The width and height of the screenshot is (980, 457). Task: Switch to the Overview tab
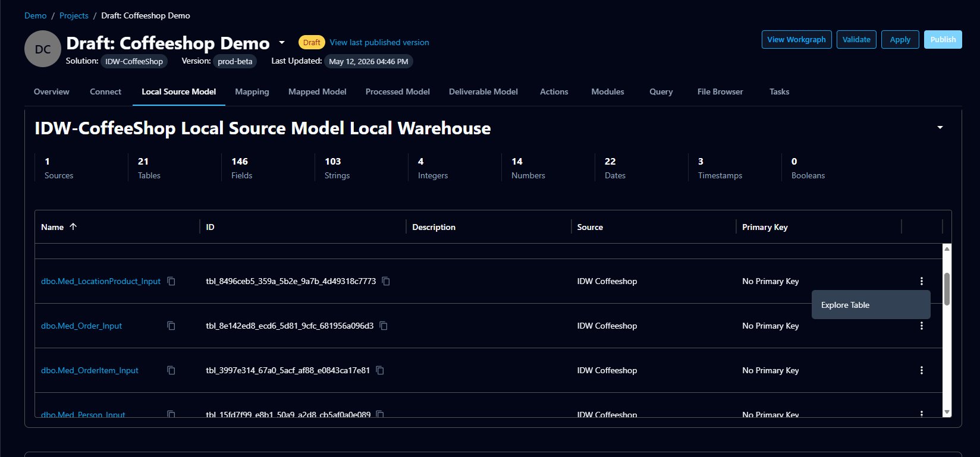tap(52, 92)
